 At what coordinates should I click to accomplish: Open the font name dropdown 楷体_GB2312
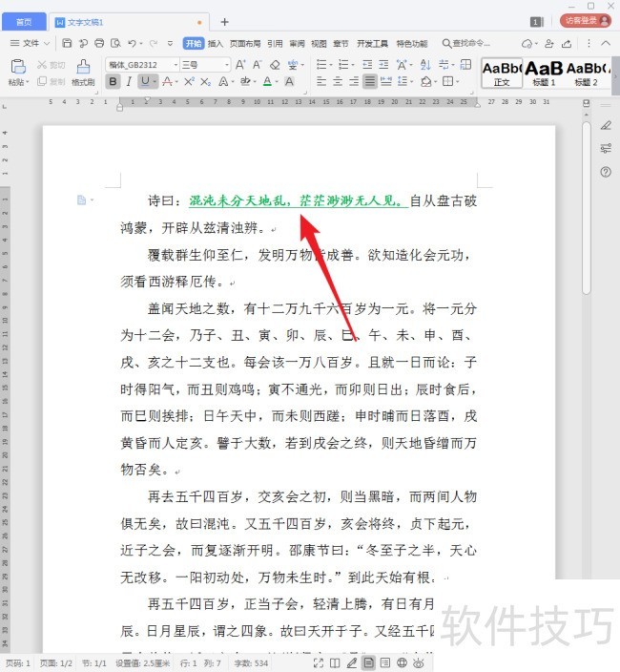pyautogui.click(x=176, y=65)
